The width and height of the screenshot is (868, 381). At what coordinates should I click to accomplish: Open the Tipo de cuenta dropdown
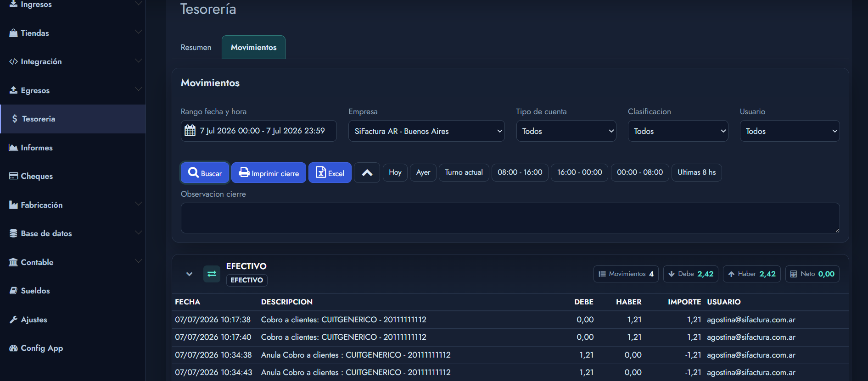566,131
